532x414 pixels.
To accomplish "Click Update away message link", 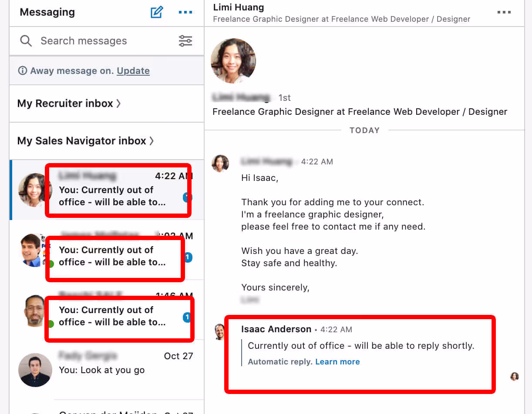I will click(x=133, y=70).
